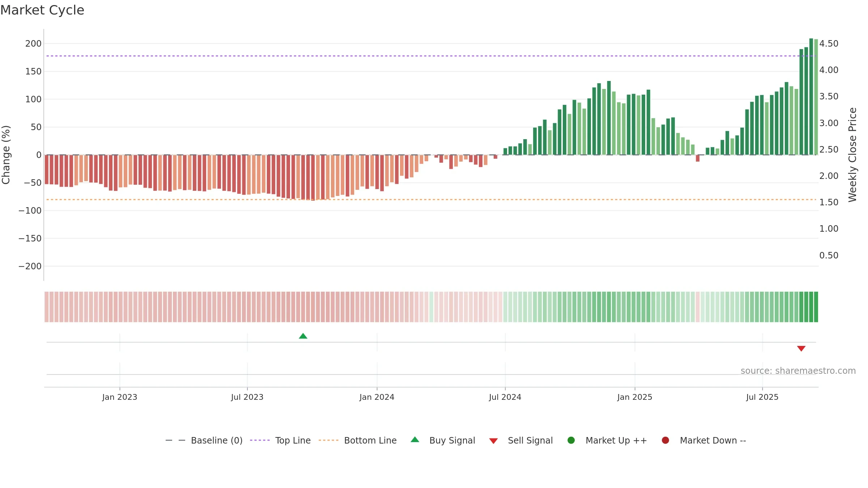This screenshot has height=488, width=868.
Task: Click the Jan 2023 x-axis label
Action: (x=120, y=397)
